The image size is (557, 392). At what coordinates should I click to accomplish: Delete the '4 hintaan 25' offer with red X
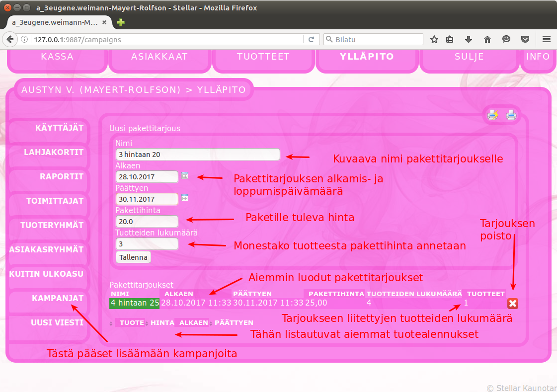pyautogui.click(x=513, y=304)
